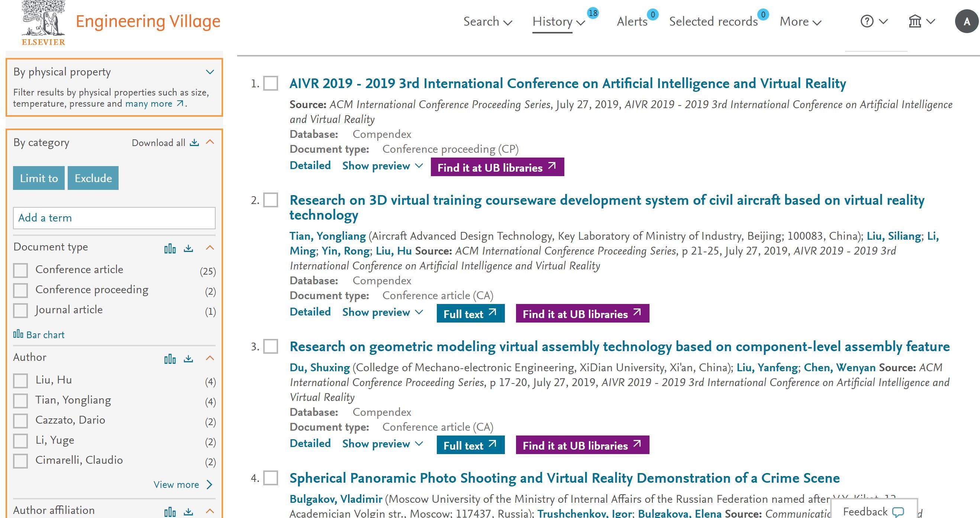Show preview for geometric modeling result

tap(382, 444)
